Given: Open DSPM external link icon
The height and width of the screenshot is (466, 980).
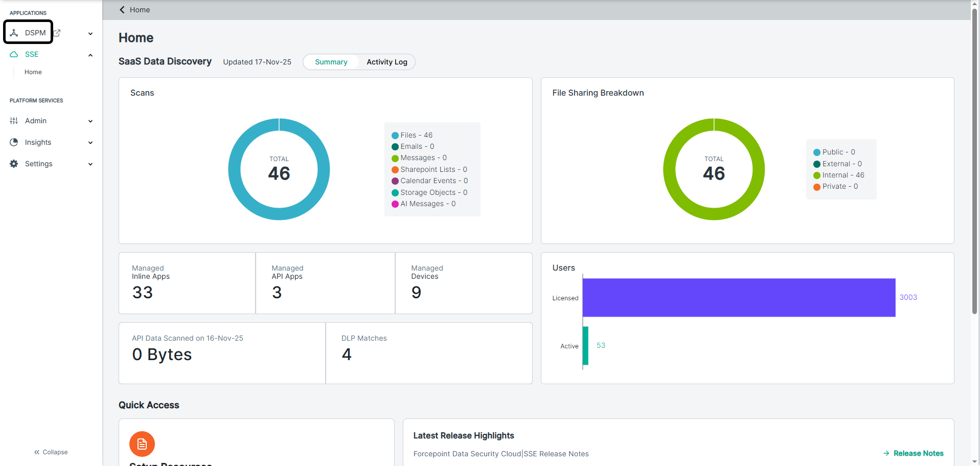Looking at the screenshot, I should tap(57, 33).
